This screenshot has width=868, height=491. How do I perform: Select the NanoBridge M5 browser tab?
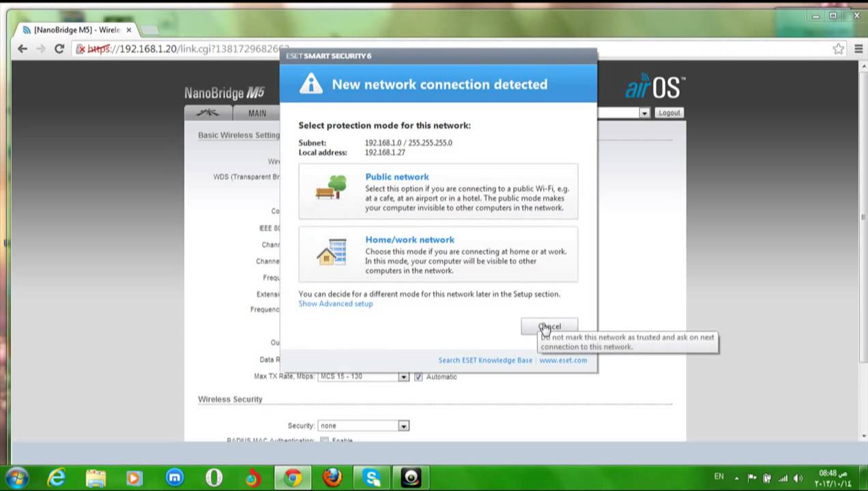(76, 30)
